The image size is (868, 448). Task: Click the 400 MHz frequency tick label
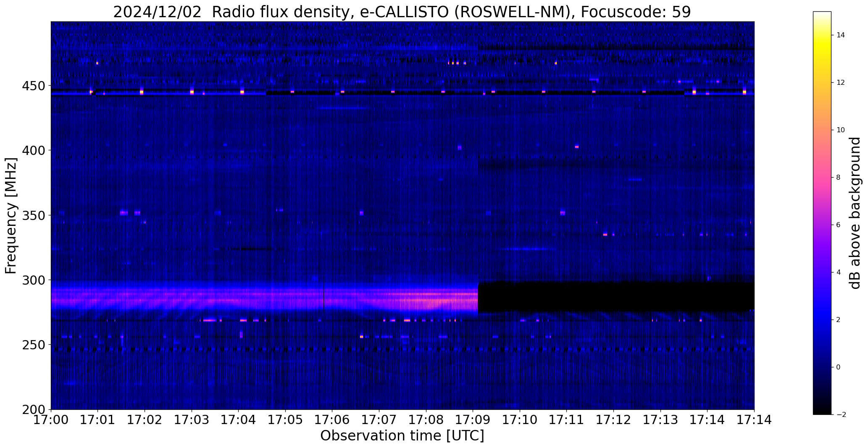coord(33,150)
